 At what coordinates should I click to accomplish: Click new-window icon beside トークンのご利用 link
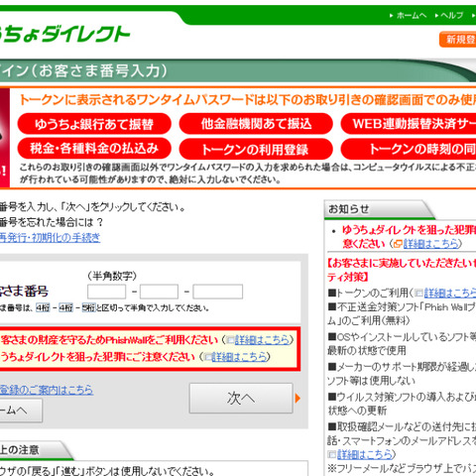pos(419,293)
